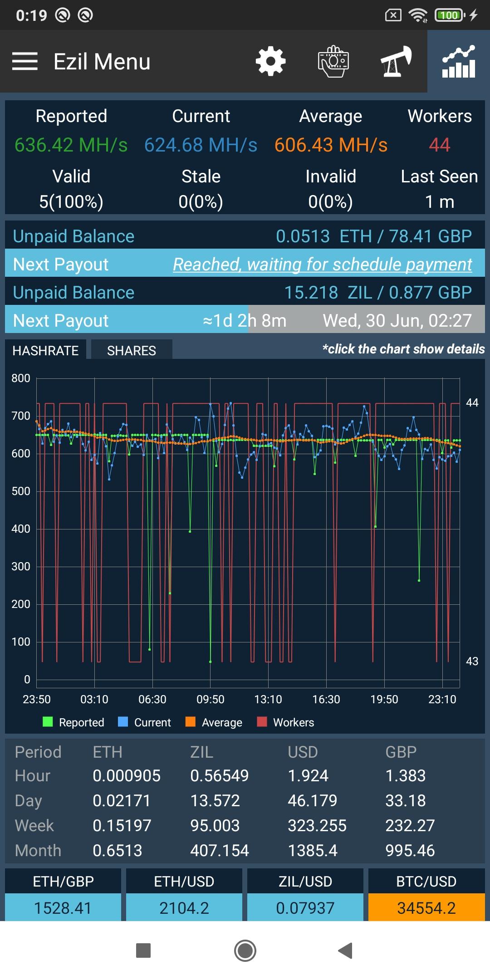Tap Day ETH earning 0.02171

tap(122, 801)
